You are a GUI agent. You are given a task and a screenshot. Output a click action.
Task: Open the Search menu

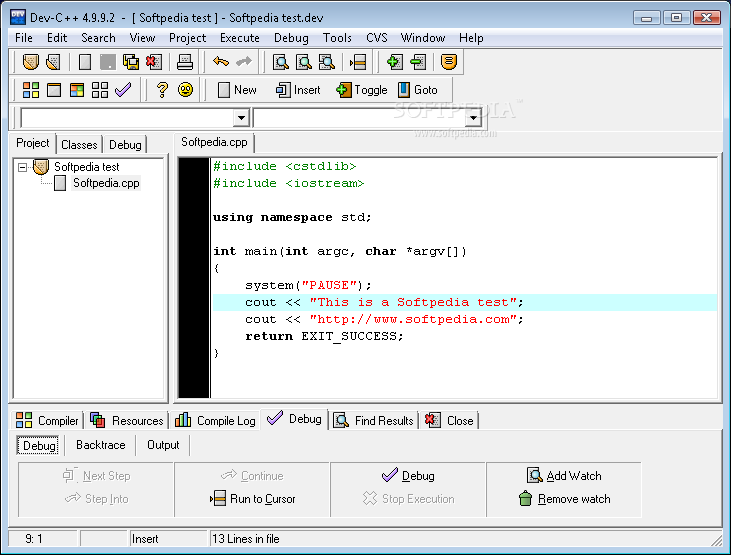[98, 38]
